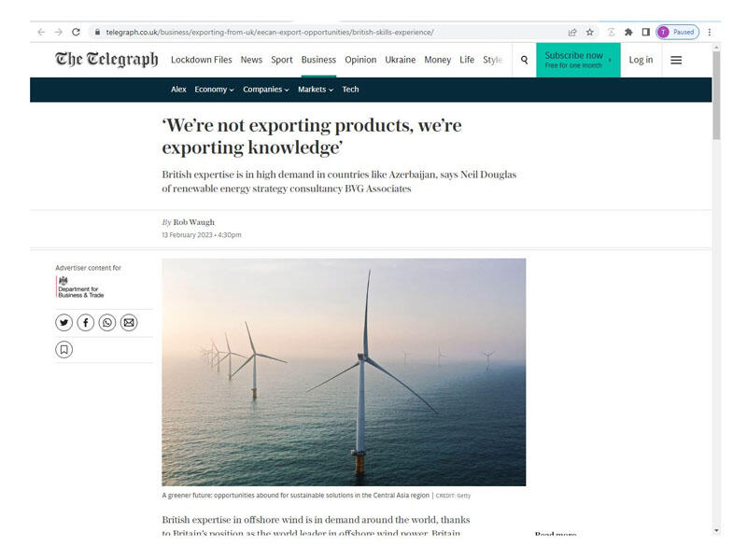Expand the Economy submenu

pyautogui.click(x=214, y=90)
